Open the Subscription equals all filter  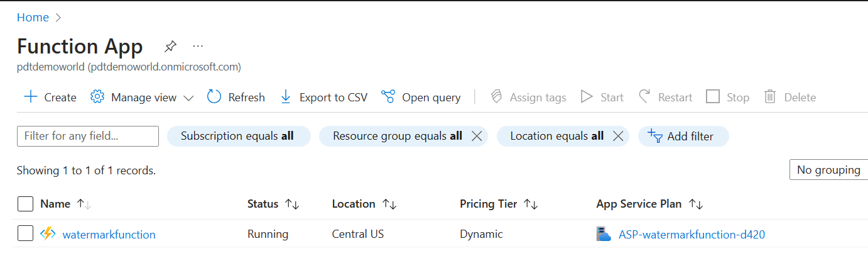[x=239, y=136]
